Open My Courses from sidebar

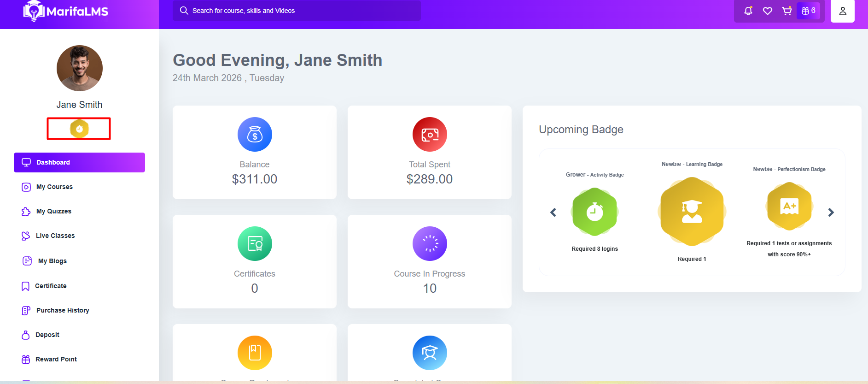coord(54,187)
